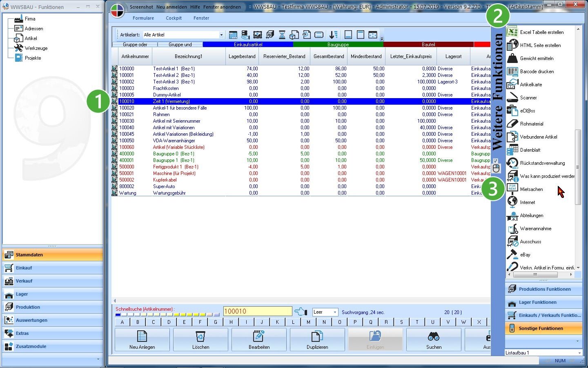
Task: Click the Duplizieren button
Action: click(x=317, y=339)
